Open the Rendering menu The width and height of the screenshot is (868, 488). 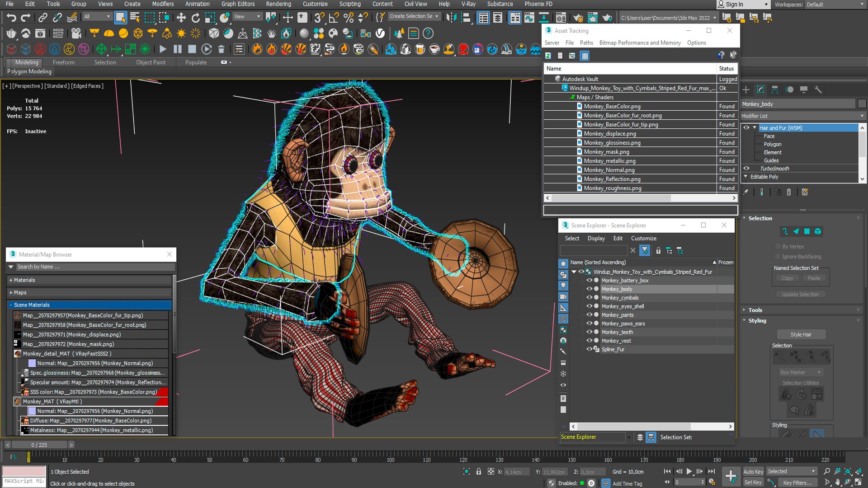(x=278, y=4)
